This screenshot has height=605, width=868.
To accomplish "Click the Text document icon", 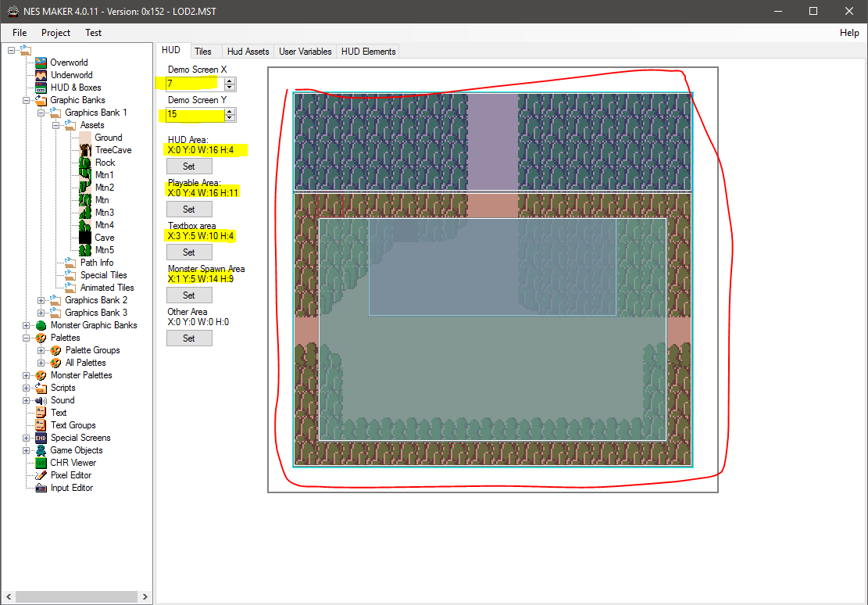I will [x=41, y=413].
